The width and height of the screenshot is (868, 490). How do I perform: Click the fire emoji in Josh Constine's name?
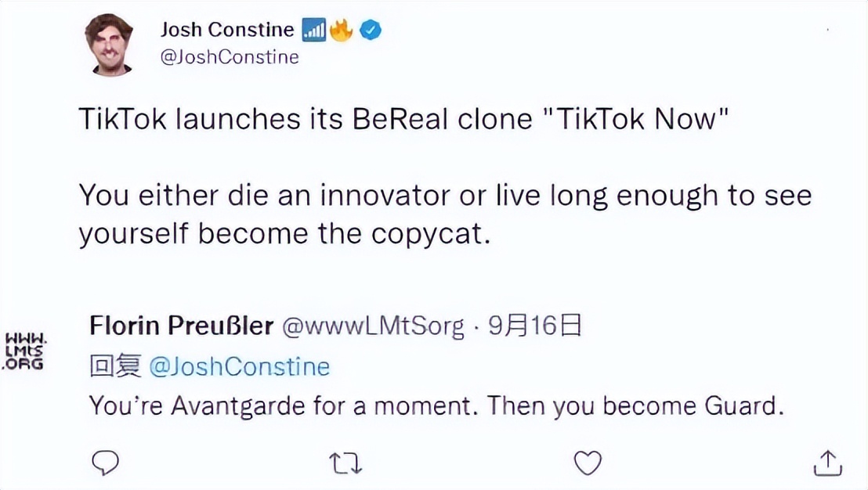pyautogui.click(x=342, y=28)
